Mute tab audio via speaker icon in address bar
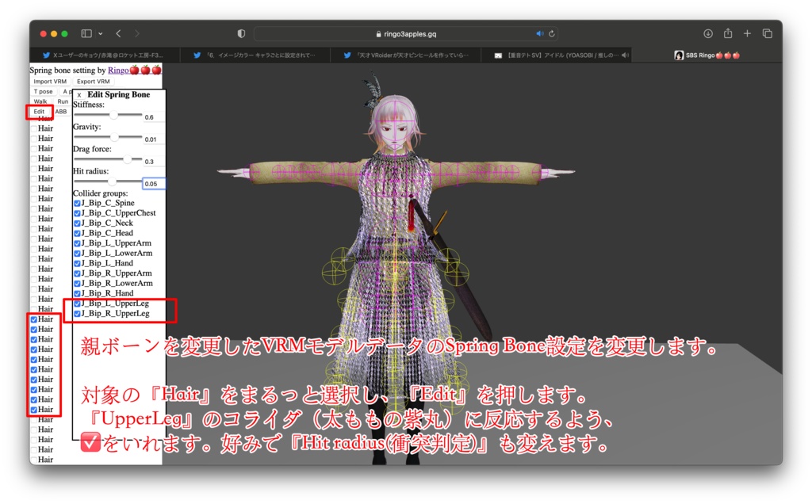812x504 pixels. pyautogui.click(x=538, y=34)
